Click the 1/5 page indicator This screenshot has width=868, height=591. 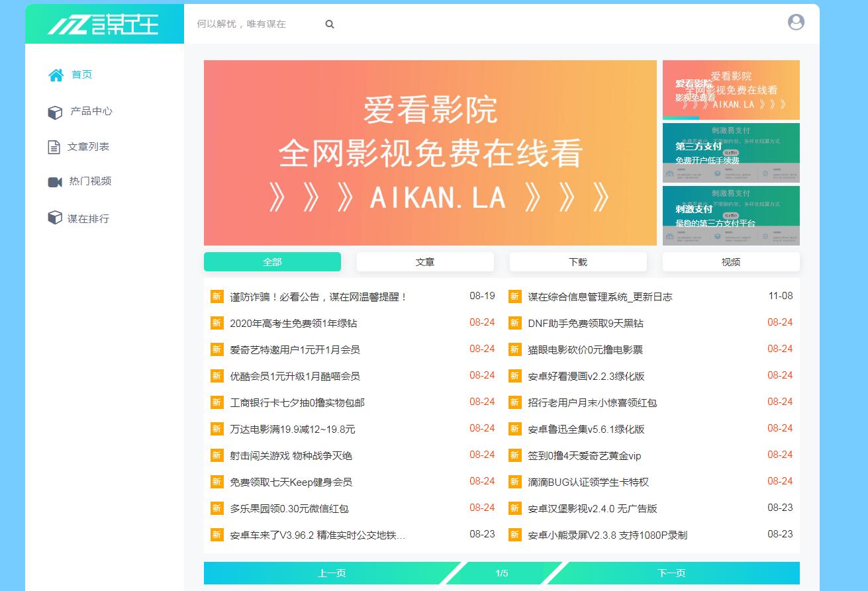502,573
